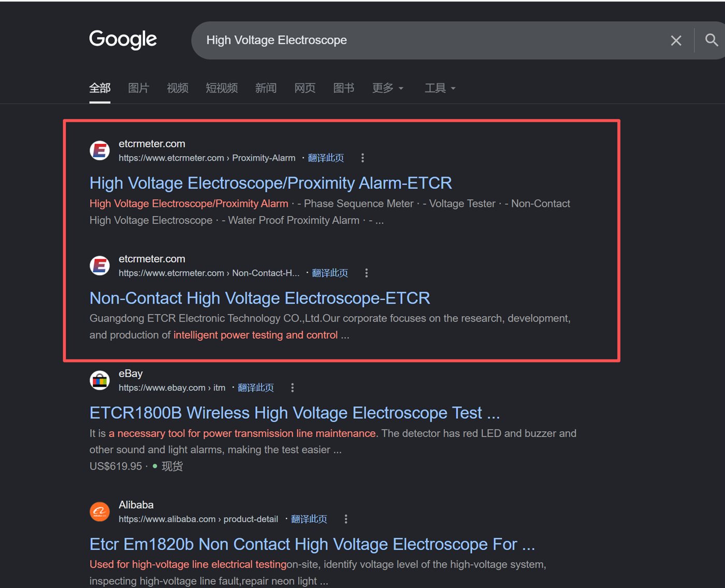This screenshot has height=588, width=725.
Task: Open the 短视频 tab
Action: 222,88
